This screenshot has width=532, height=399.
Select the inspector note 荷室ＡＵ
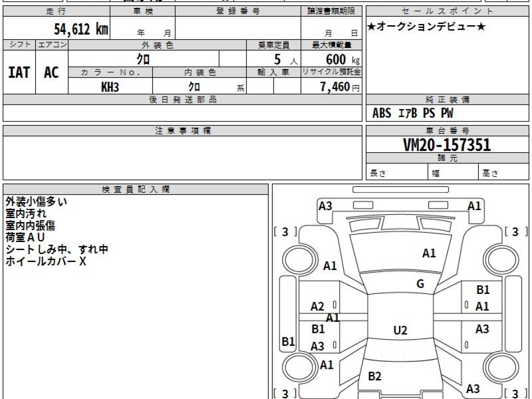click(25, 238)
